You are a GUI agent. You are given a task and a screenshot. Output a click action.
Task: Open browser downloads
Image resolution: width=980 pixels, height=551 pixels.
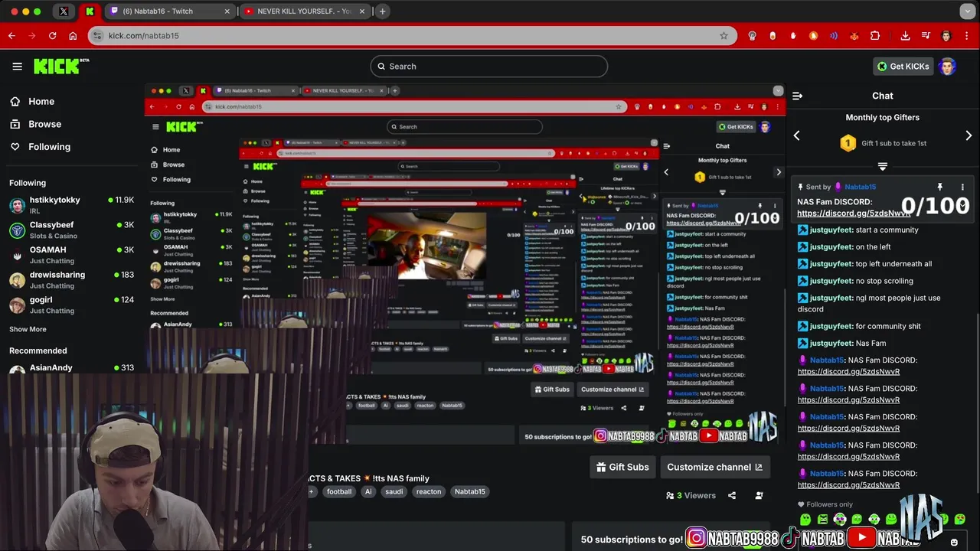pos(905,36)
